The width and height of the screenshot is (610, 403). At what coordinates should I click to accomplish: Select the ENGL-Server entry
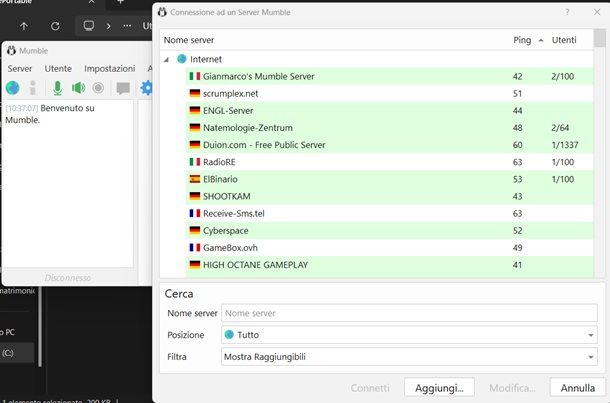pyautogui.click(x=389, y=110)
